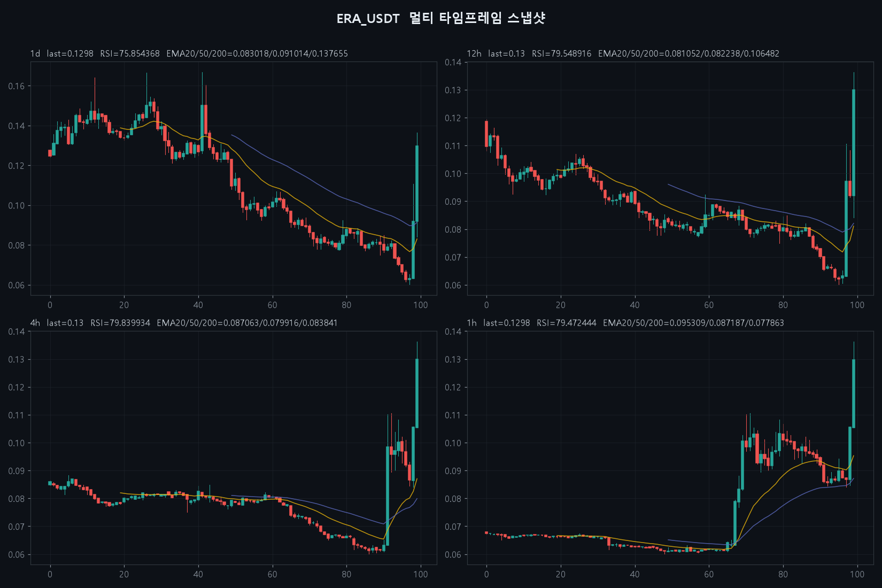Click the 0.10 y-axis label on 4h chart
The width and height of the screenshot is (882, 588).
(16, 443)
